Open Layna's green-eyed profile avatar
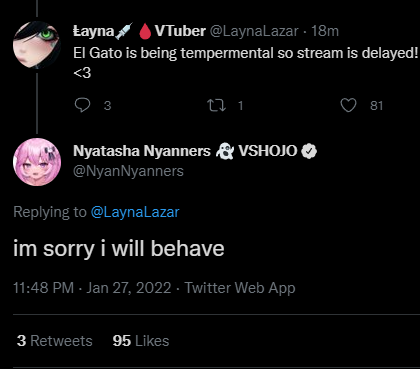The width and height of the screenshot is (420, 369). click(37, 44)
